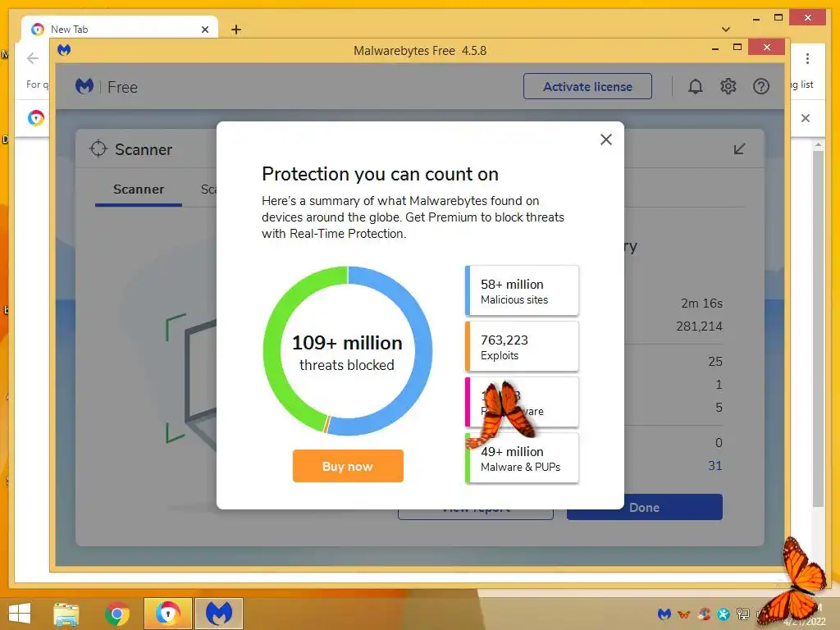The height and width of the screenshot is (630, 840).
Task: Go back in the browser window
Action: point(33,58)
